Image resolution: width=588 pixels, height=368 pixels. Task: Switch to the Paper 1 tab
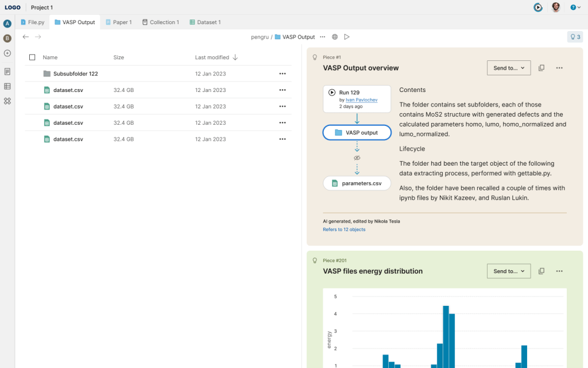point(118,22)
